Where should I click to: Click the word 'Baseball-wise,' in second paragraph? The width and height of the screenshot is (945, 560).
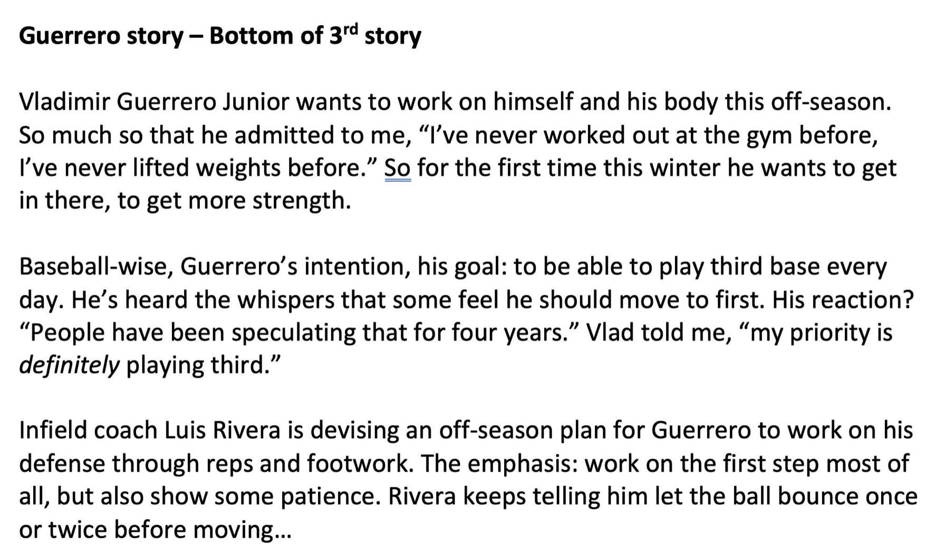click(x=97, y=267)
